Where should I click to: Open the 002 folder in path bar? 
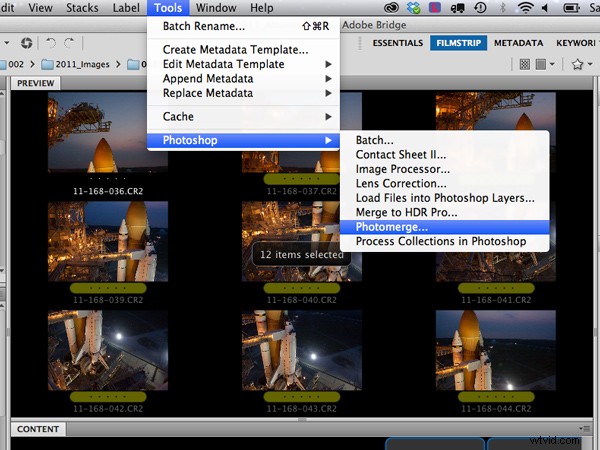12,64
